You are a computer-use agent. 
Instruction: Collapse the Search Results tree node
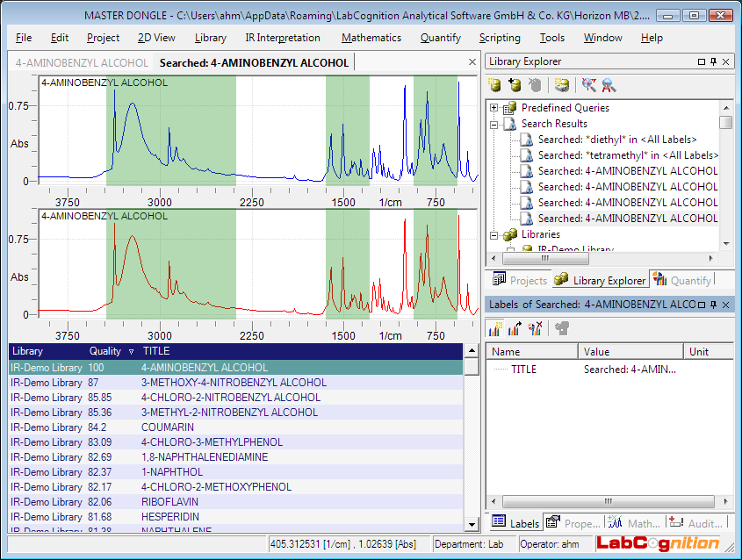coord(494,124)
